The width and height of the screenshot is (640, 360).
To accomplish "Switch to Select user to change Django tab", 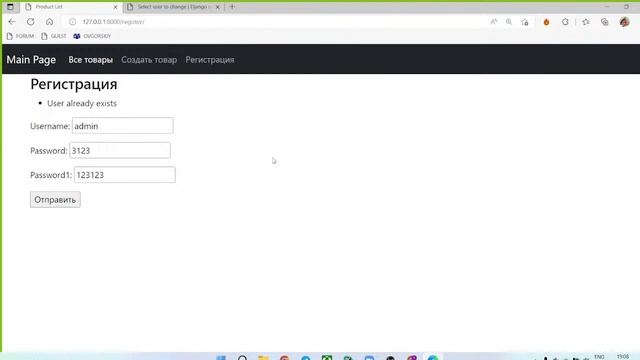I will (174, 7).
